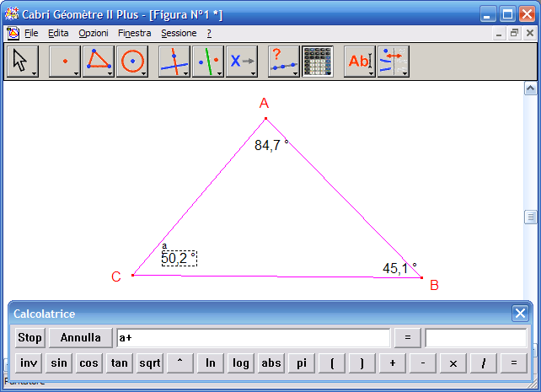
Task: Open the Edita menu
Action: (58, 33)
